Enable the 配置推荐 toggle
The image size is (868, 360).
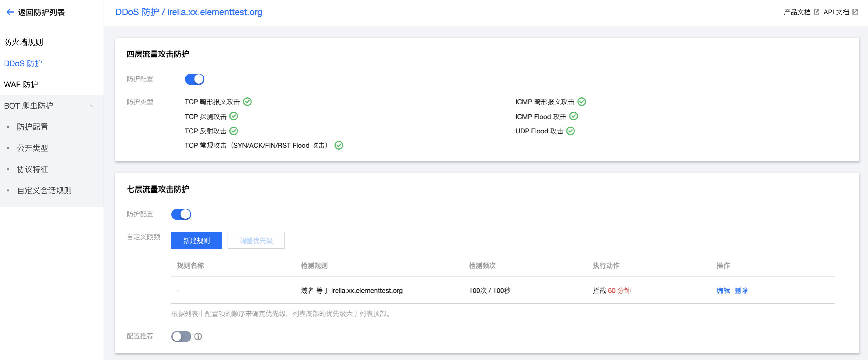click(x=181, y=336)
